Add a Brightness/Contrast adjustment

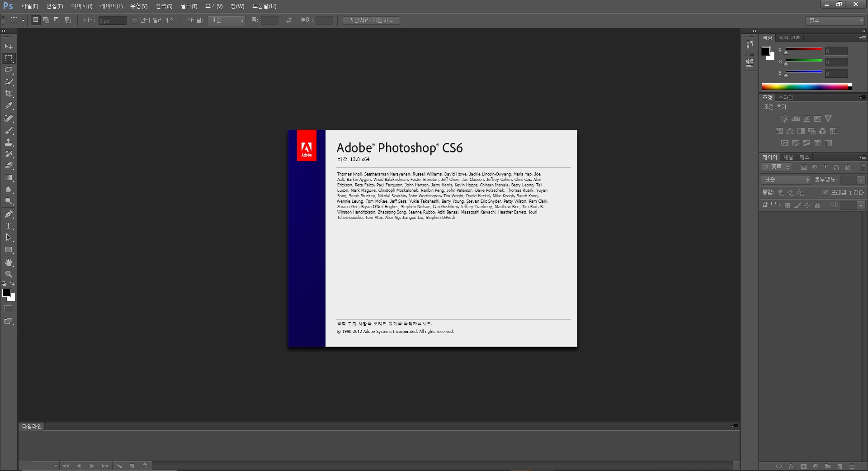click(x=784, y=119)
